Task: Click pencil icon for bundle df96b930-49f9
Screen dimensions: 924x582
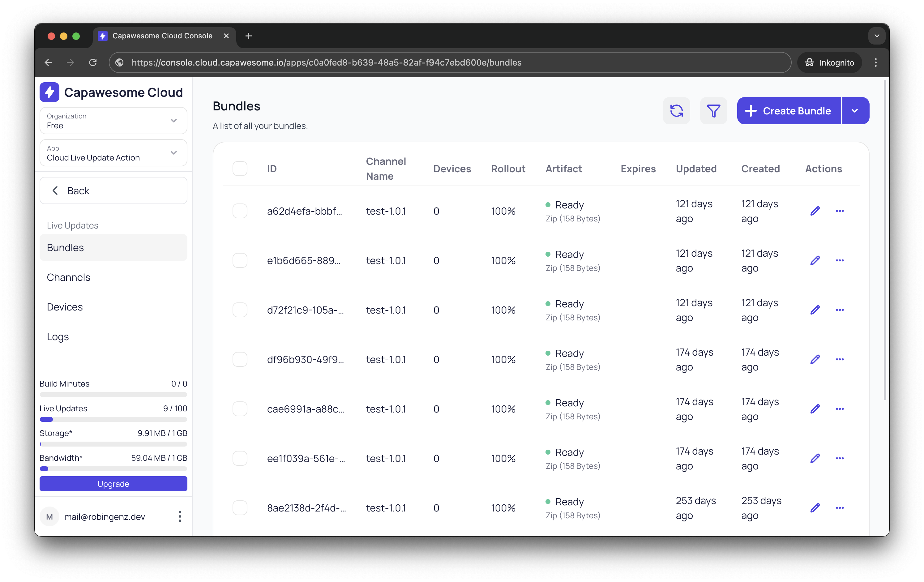Action: tap(815, 359)
